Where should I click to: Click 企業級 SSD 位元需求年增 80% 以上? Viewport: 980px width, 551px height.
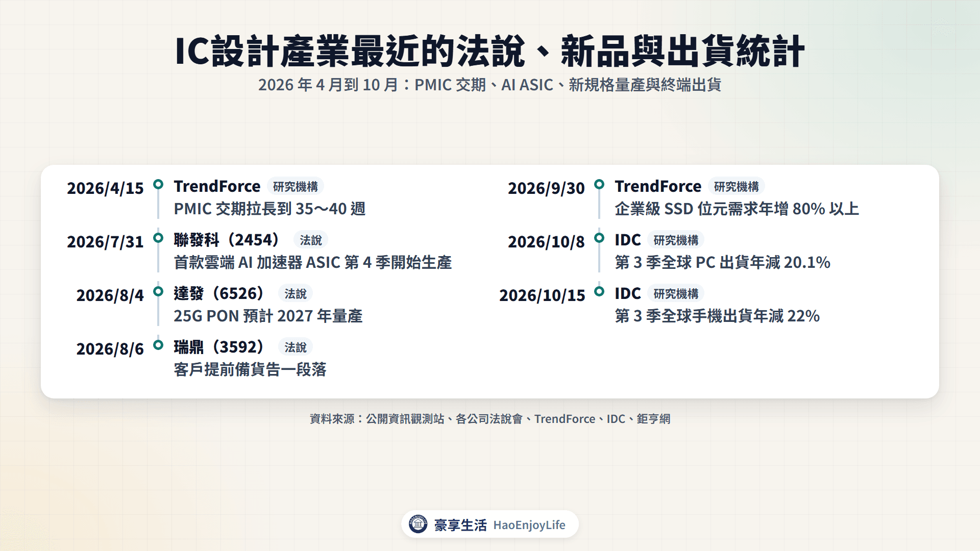click(x=737, y=209)
